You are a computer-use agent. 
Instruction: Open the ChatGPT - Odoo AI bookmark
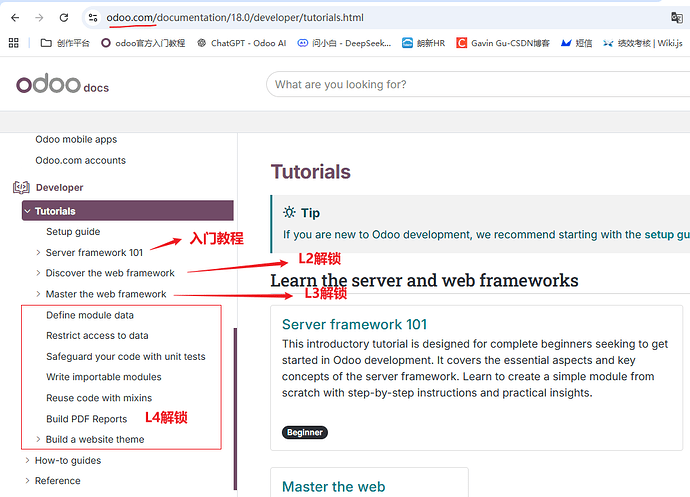pyautogui.click(x=242, y=43)
